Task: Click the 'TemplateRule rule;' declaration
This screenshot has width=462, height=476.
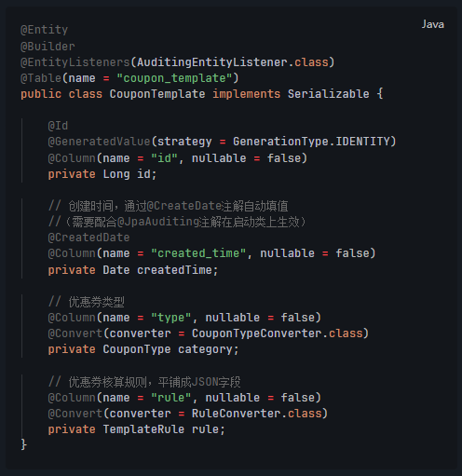Action: point(164,429)
